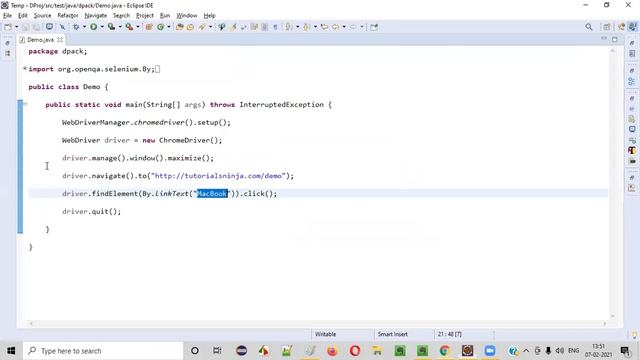Click the Coverage launch icon

click(x=111, y=27)
